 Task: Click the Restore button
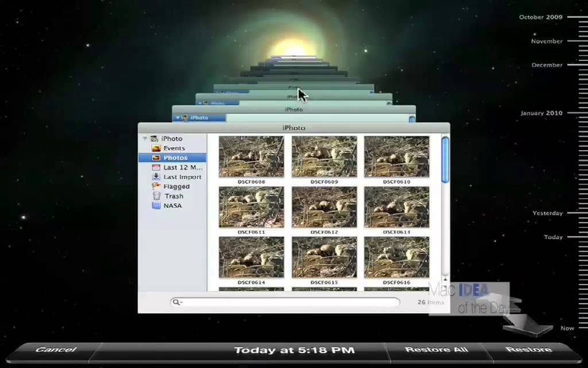pos(528,350)
